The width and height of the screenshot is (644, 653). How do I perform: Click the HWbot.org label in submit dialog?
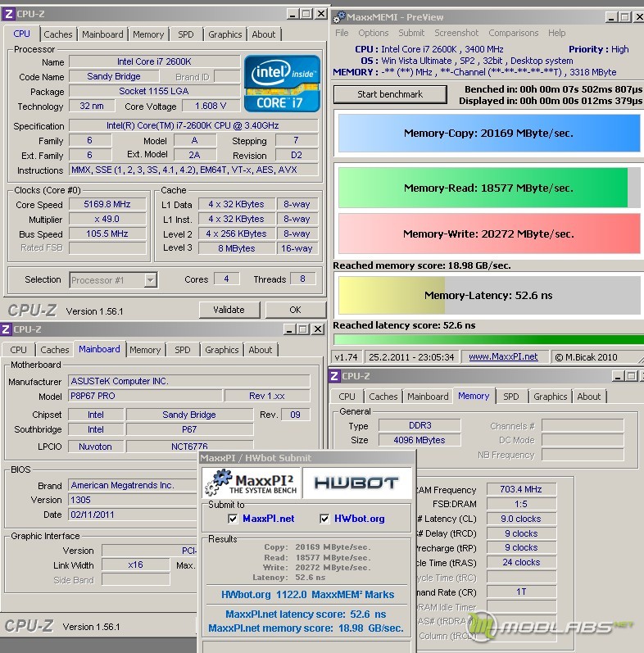click(359, 519)
